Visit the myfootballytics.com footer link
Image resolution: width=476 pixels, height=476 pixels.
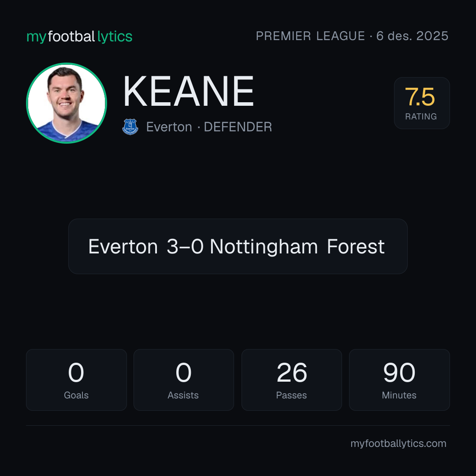tap(398, 443)
